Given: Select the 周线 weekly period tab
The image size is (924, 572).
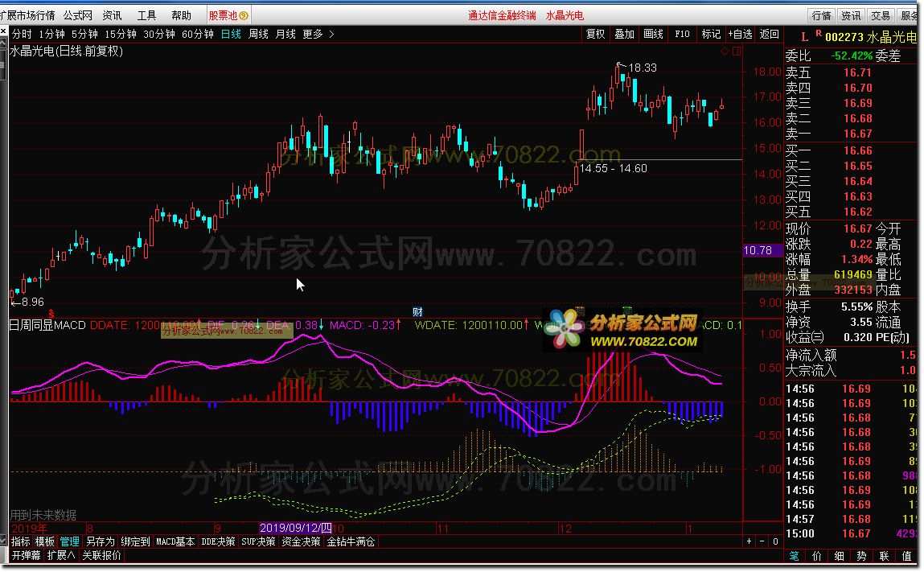Looking at the screenshot, I should (258, 35).
